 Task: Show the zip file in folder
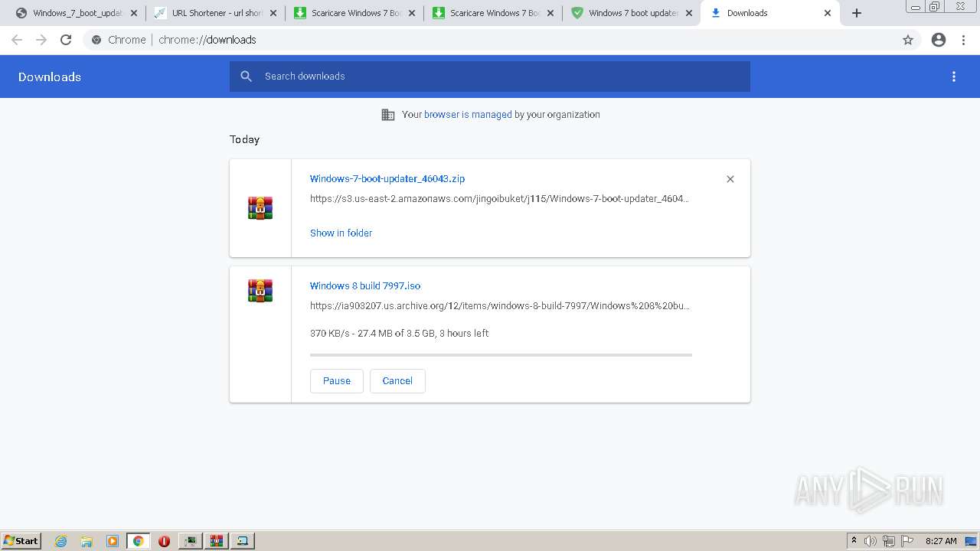tap(341, 233)
